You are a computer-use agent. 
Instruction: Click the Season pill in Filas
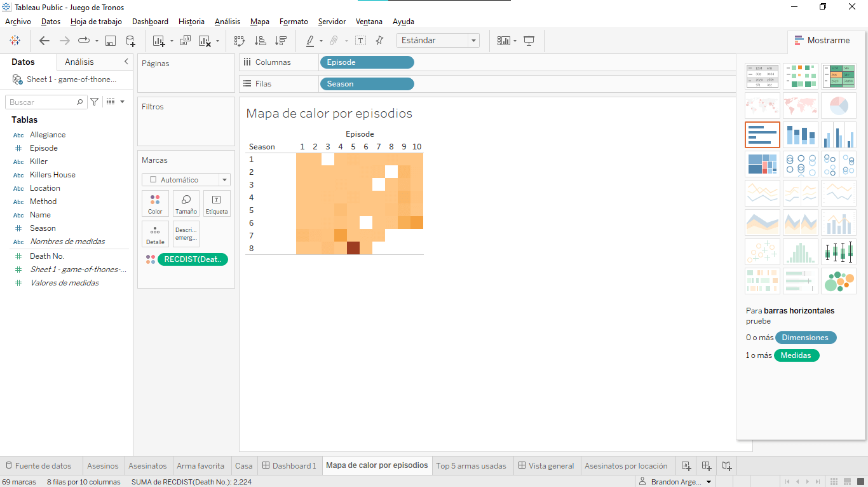pos(367,84)
